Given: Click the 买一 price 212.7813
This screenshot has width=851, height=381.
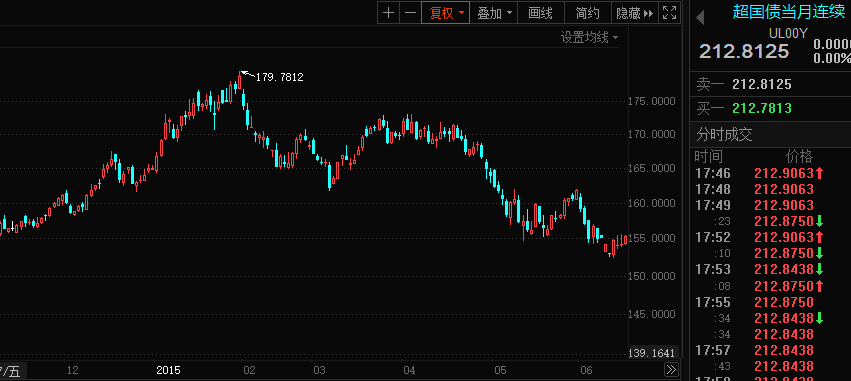Looking at the screenshot, I should (x=761, y=109).
